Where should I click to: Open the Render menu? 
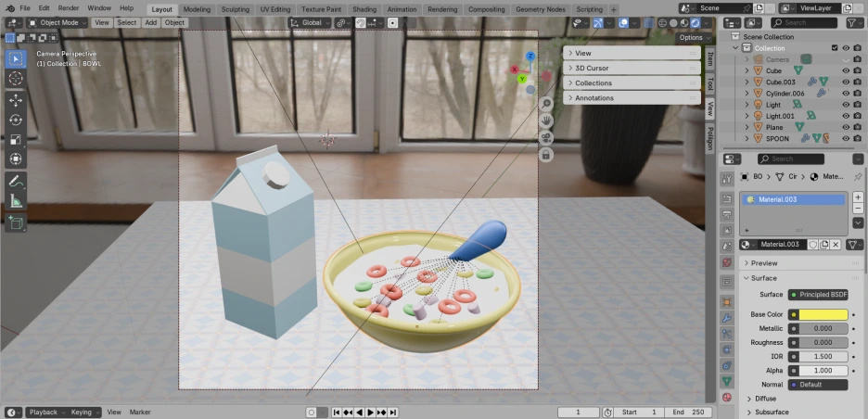[x=69, y=8]
